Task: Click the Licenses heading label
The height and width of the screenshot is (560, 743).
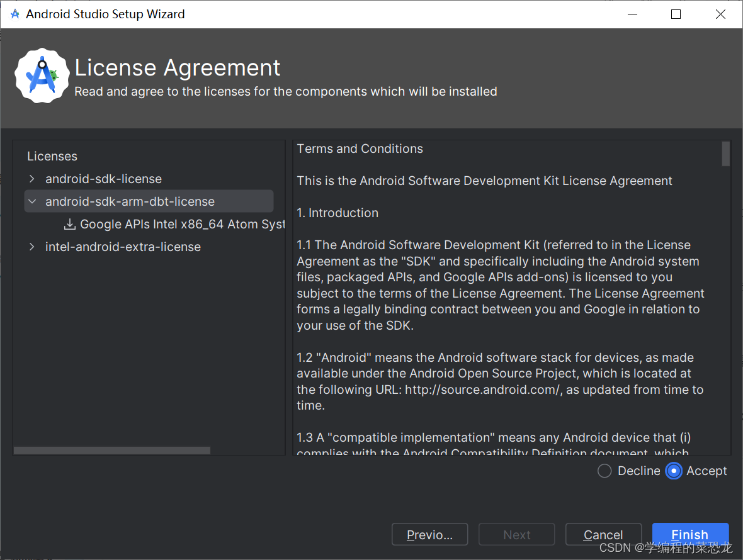Action: tap(52, 156)
